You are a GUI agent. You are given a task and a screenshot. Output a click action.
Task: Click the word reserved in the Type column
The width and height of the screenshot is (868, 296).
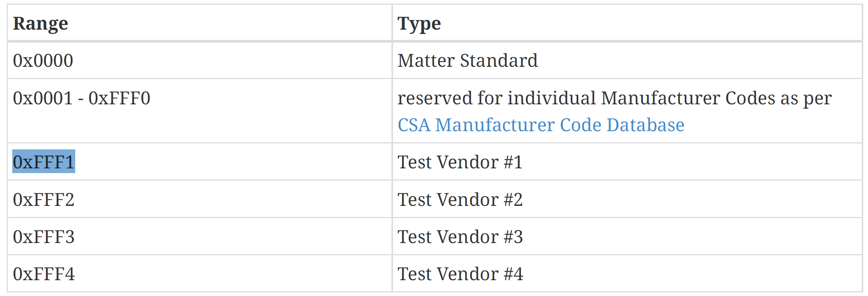click(435, 98)
